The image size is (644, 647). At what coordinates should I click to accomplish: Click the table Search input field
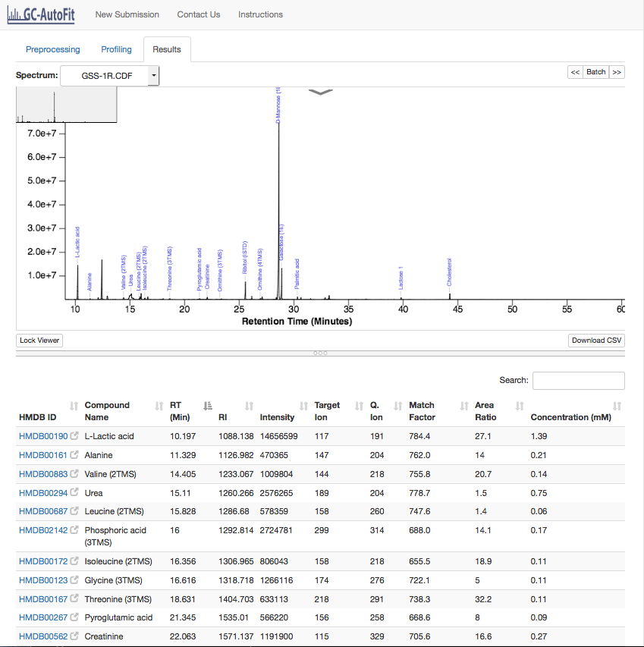click(579, 381)
